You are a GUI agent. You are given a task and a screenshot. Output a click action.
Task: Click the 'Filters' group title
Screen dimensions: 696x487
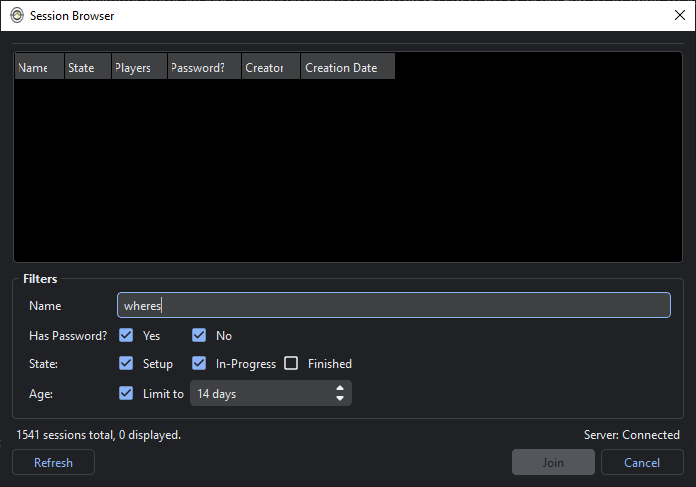point(40,279)
